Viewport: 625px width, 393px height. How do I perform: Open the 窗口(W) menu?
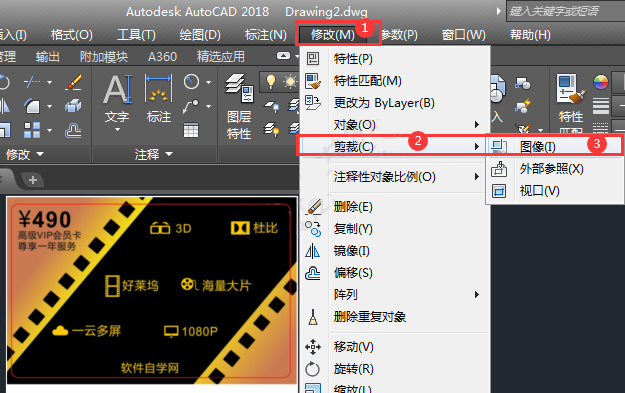pyautogui.click(x=464, y=35)
